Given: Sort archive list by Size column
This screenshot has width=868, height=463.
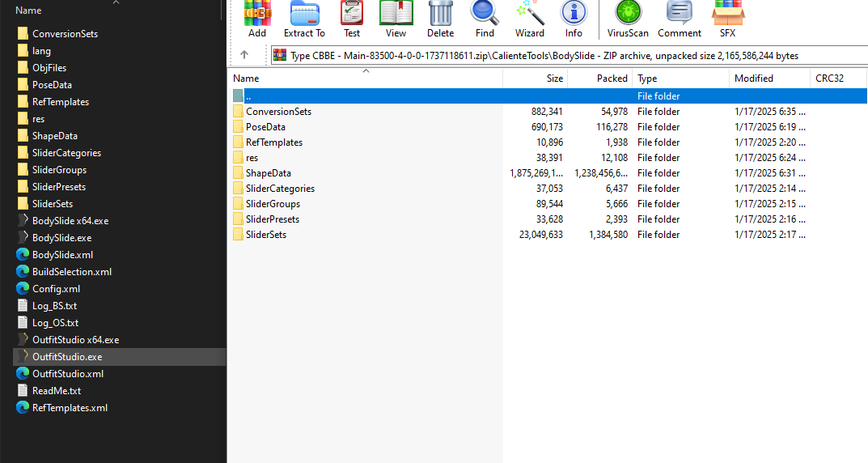Looking at the screenshot, I should click(x=536, y=78).
